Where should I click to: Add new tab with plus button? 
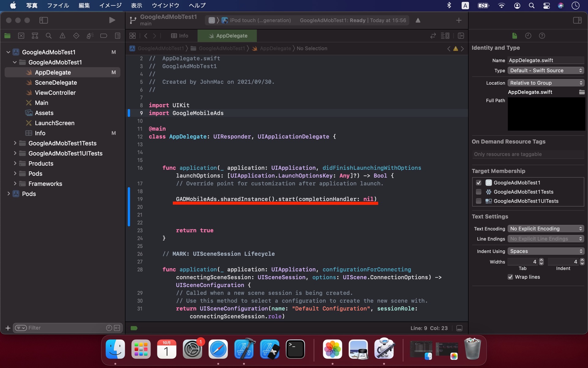(458, 20)
